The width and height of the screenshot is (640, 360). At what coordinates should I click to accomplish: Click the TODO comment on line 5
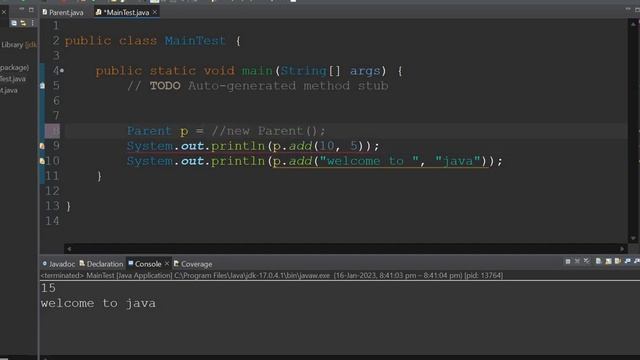point(258,86)
